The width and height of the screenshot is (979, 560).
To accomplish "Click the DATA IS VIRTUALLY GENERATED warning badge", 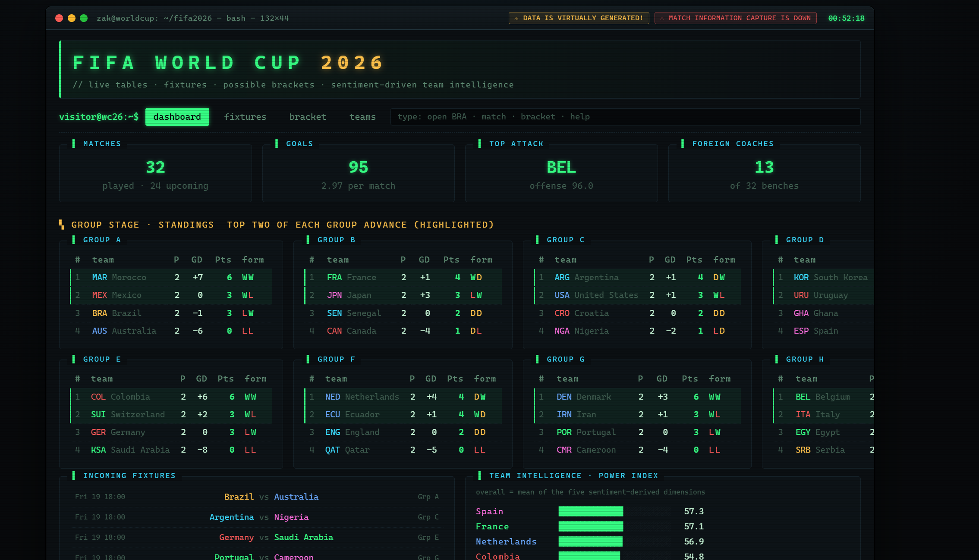I will (x=579, y=18).
